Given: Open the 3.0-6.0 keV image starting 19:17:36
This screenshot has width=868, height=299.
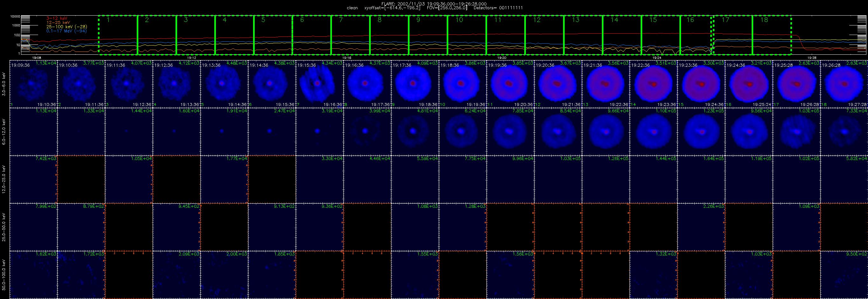Looking at the screenshot, I should (x=415, y=84).
